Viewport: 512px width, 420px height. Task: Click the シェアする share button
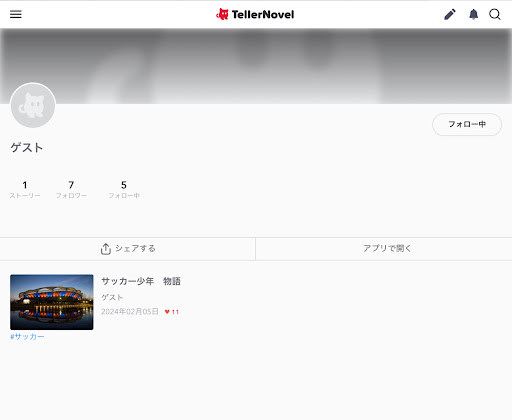pyautogui.click(x=128, y=249)
